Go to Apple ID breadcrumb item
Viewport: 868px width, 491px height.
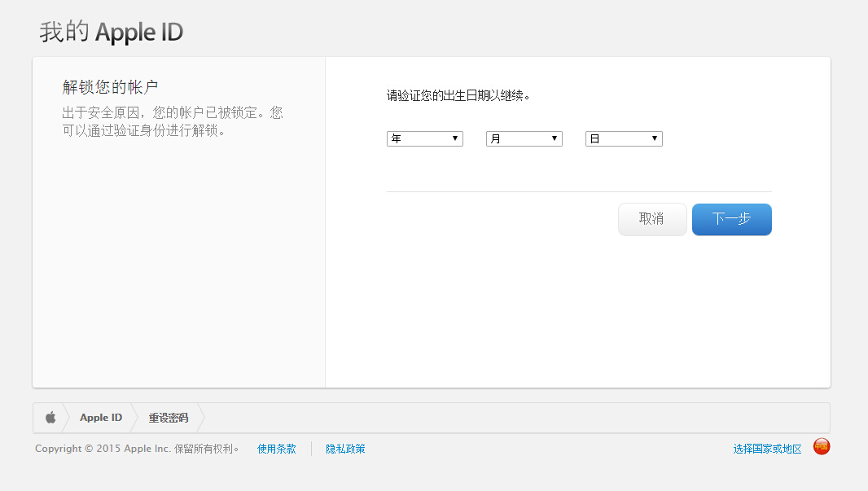click(x=101, y=418)
